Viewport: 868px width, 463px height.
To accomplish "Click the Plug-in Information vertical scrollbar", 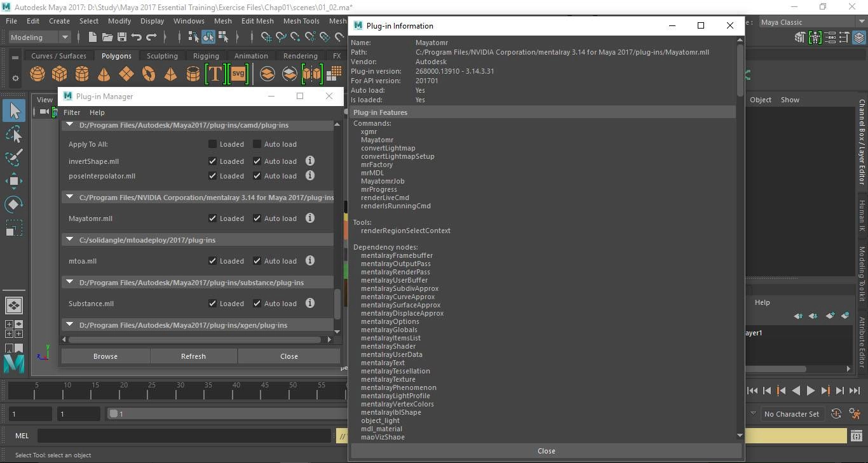I will pyautogui.click(x=740, y=70).
